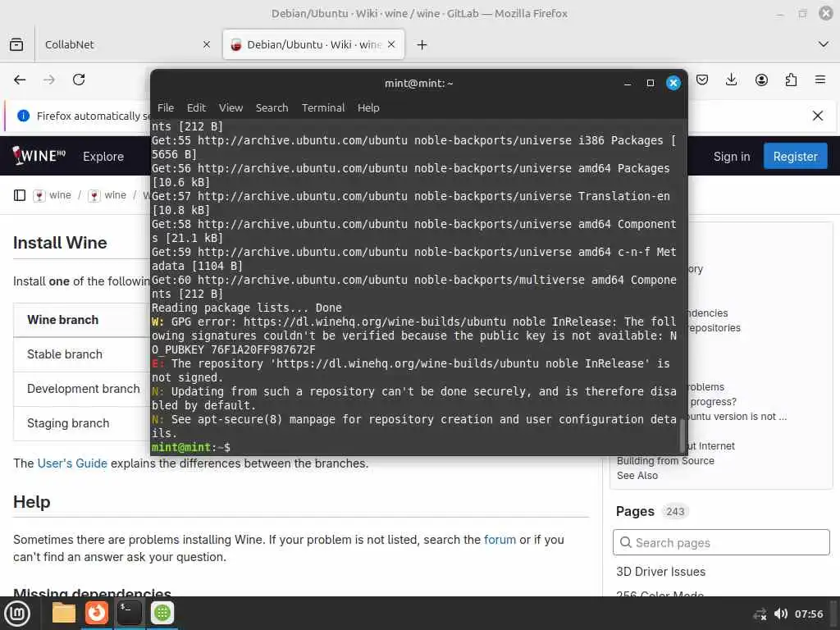This screenshot has height=630, width=840.
Task: Click the green grid app taskbar icon
Action: 162,613
